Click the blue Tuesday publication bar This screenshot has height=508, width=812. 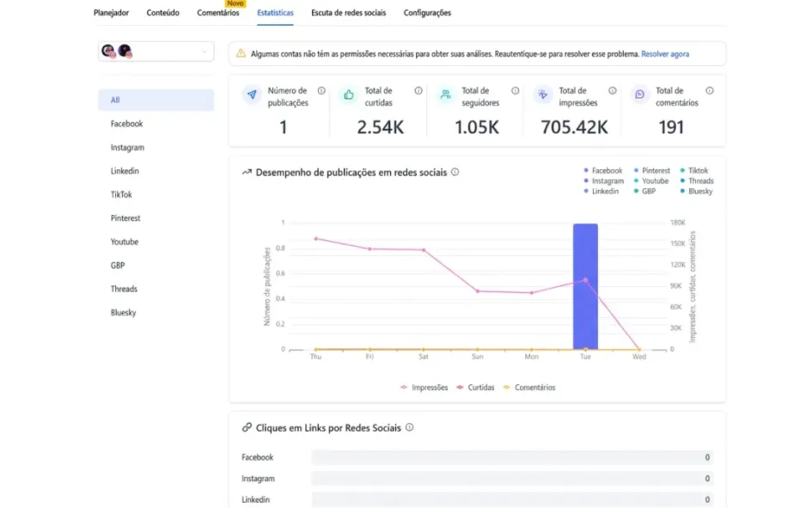pyautogui.click(x=585, y=286)
